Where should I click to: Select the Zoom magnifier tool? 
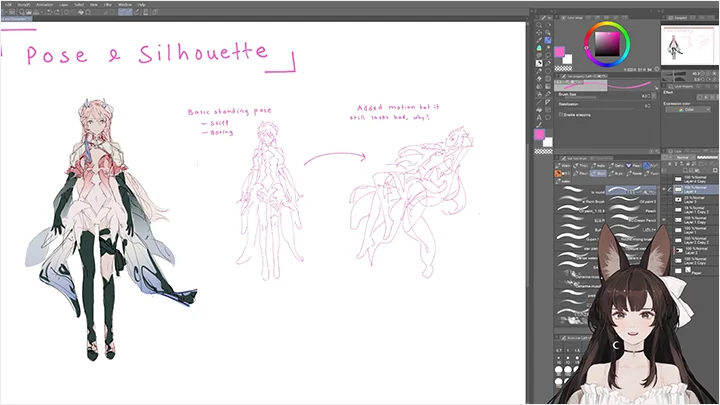coord(539,25)
